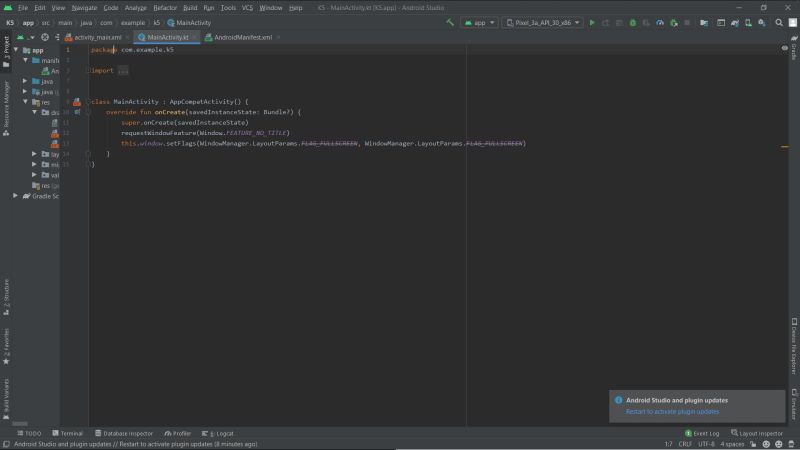Open the SDK Manager icon
This screenshot has height=450, width=800.
coord(762,22)
